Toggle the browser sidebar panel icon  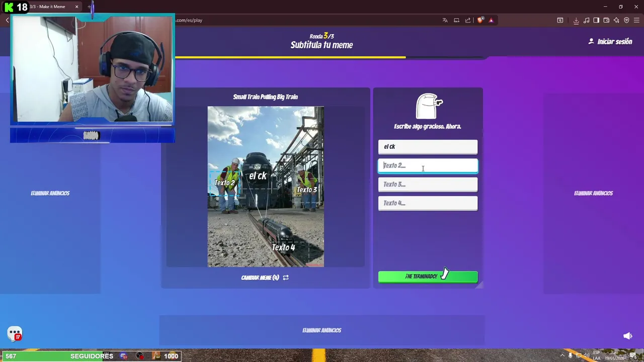596,20
